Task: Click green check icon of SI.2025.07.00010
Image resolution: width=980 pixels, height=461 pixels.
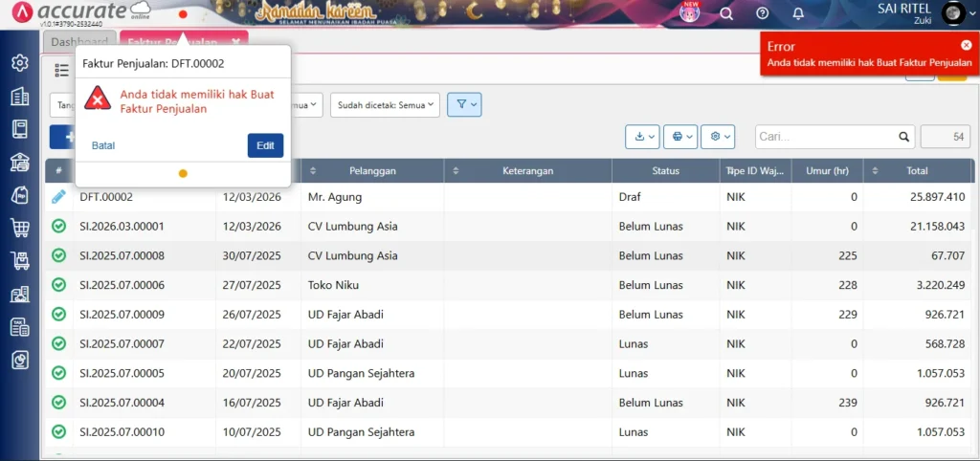Action: pyautogui.click(x=58, y=431)
